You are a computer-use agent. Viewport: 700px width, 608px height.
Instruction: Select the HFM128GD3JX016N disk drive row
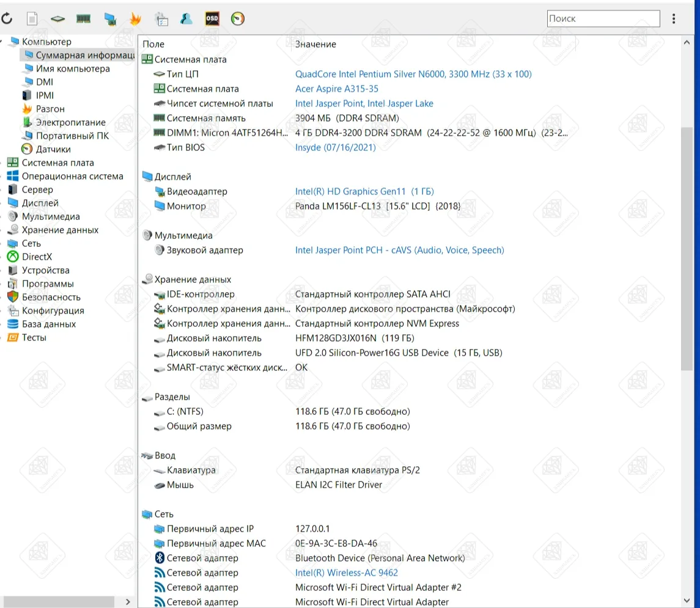click(284, 338)
